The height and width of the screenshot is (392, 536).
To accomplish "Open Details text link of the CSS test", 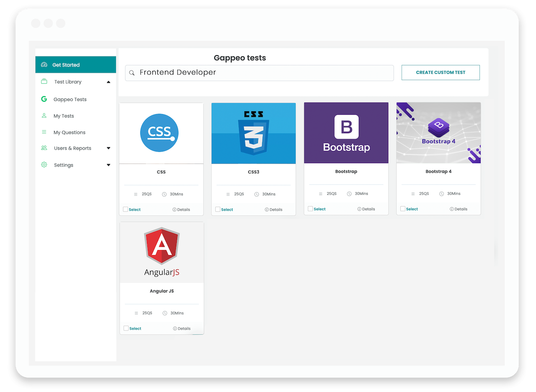I will pyautogui.click(x=183, y=210).
